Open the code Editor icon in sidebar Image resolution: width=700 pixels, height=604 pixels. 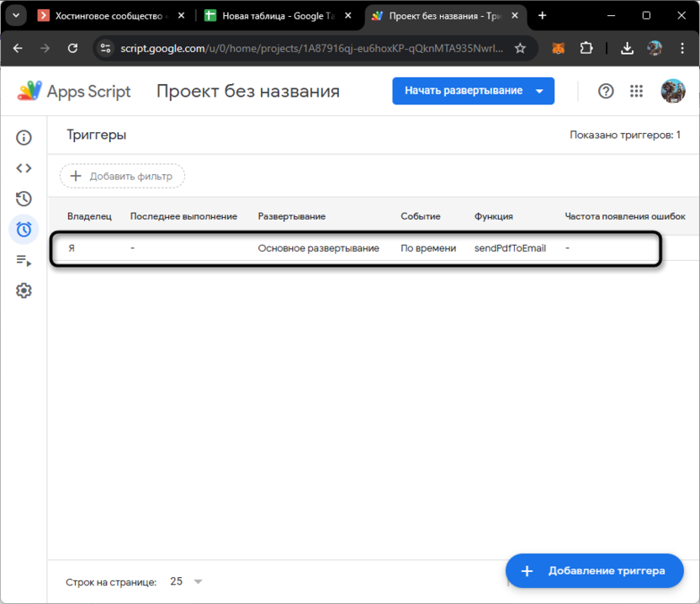(x=24, y=168)
